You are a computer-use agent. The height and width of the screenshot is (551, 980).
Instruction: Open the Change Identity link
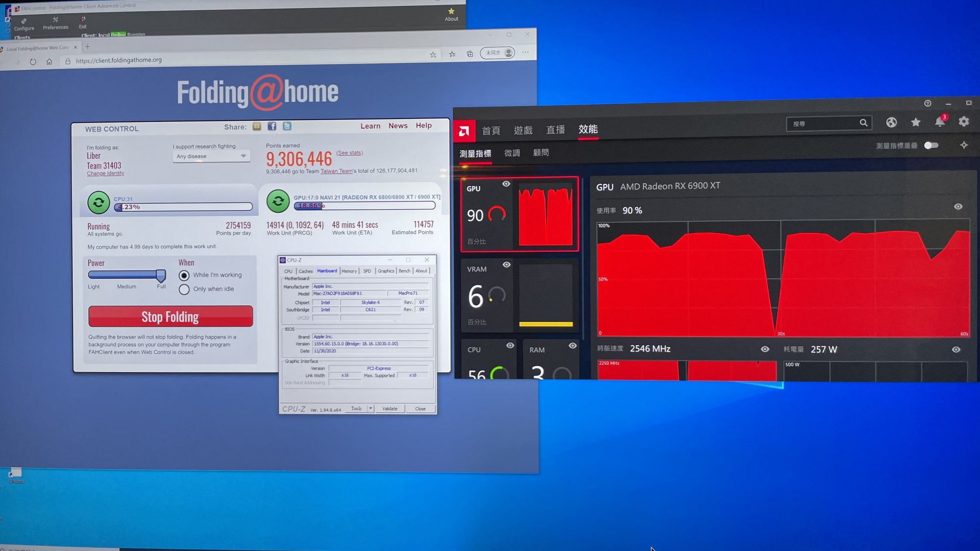point(105,173)
